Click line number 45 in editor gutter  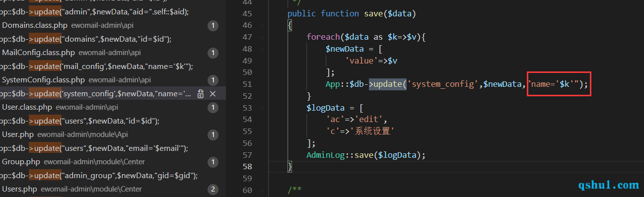pyautogui.click(x=247, y=13)
